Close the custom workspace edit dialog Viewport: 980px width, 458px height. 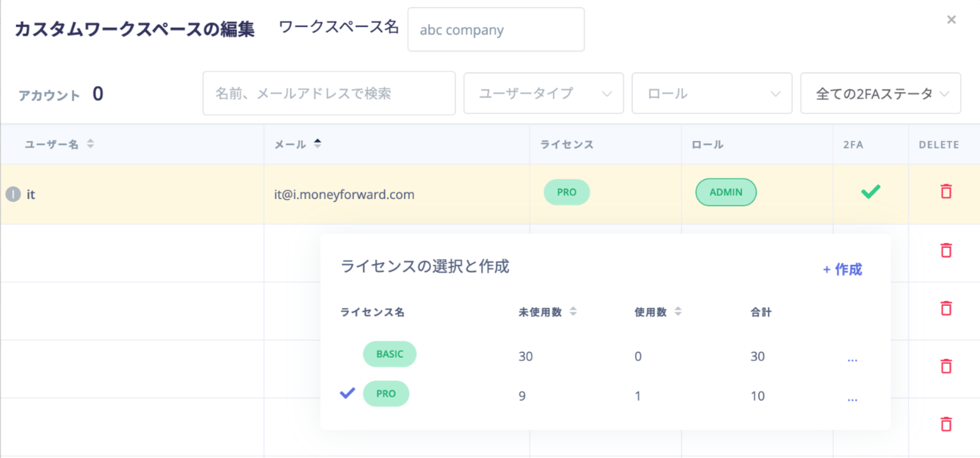951,20
